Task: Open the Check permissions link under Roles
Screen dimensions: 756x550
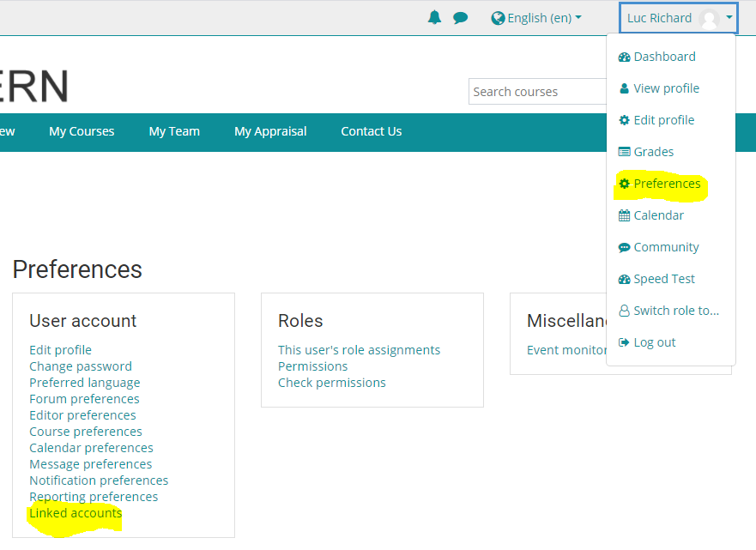Action: point(331,383)
